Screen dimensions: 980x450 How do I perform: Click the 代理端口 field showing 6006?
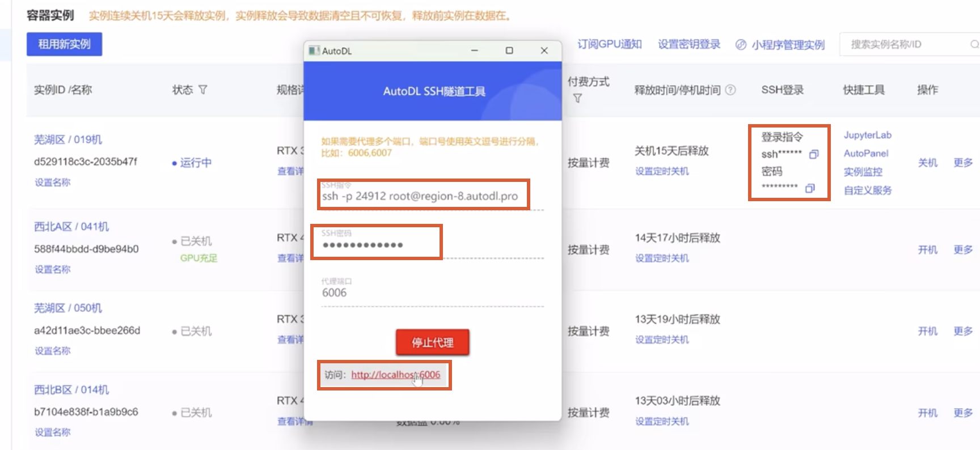coord(432,292)
